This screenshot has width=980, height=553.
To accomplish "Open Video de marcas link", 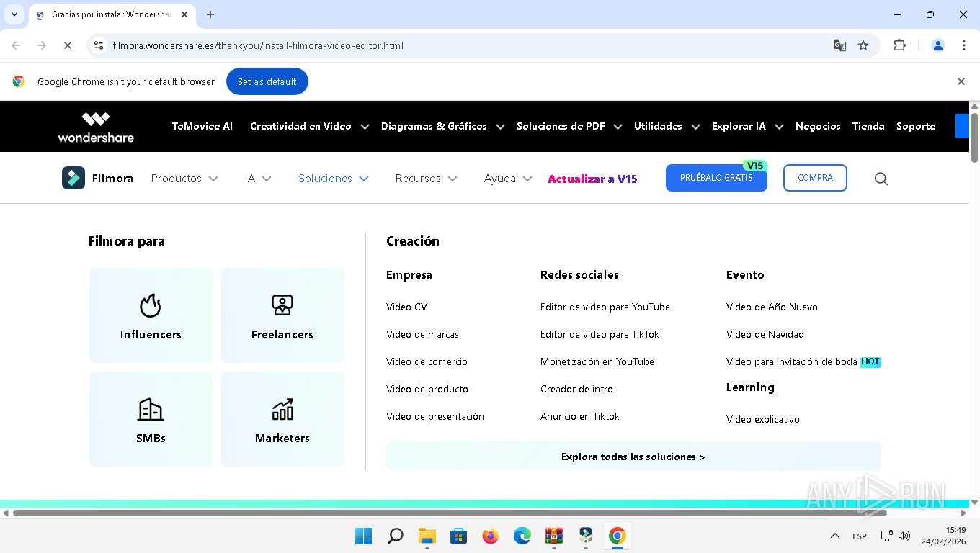I will click(x=422, y=334).
